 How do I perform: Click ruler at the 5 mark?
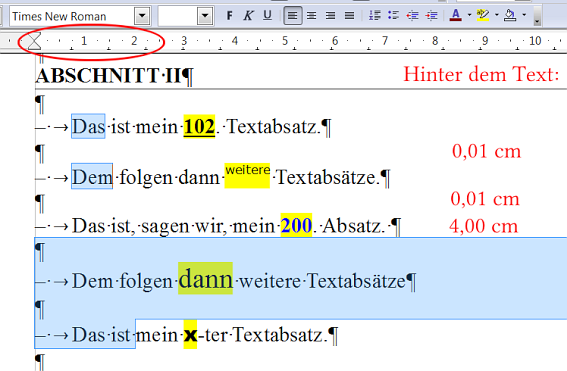coord(285,41)
